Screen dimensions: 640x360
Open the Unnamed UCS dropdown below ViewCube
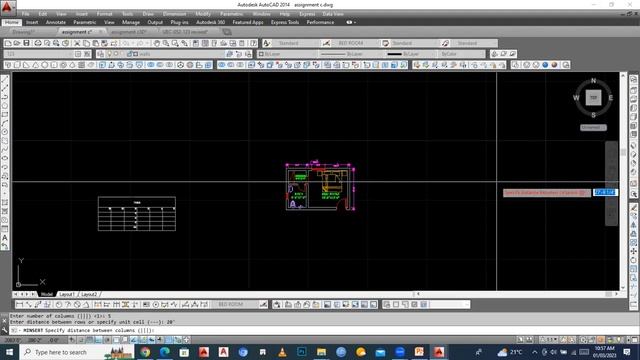(x=593, y=127)
